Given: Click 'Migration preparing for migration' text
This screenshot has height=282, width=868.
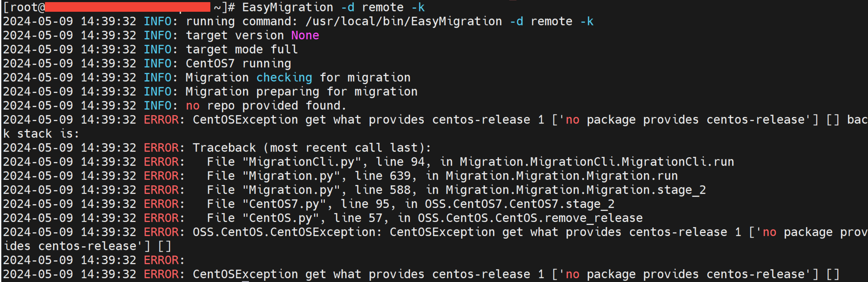Looking at the screenshot, I should [302, 92].
